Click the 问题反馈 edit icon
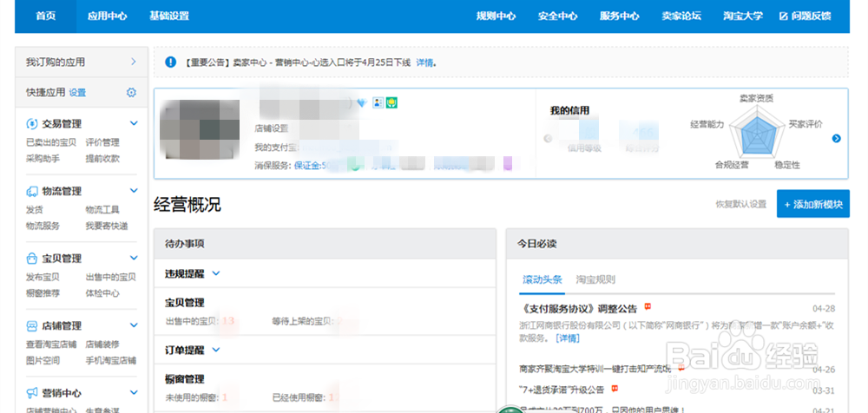This screenshot has height=413, width=868. coord(783,16)
